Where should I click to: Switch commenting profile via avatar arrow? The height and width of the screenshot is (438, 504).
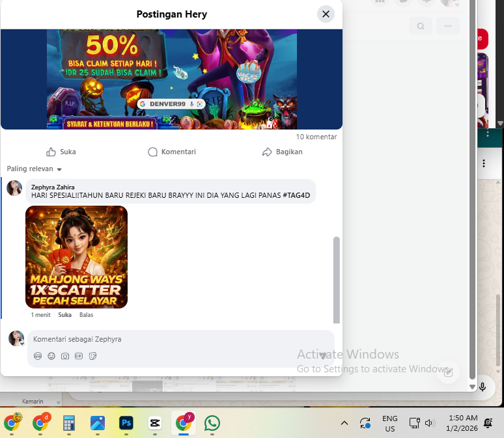22,344
